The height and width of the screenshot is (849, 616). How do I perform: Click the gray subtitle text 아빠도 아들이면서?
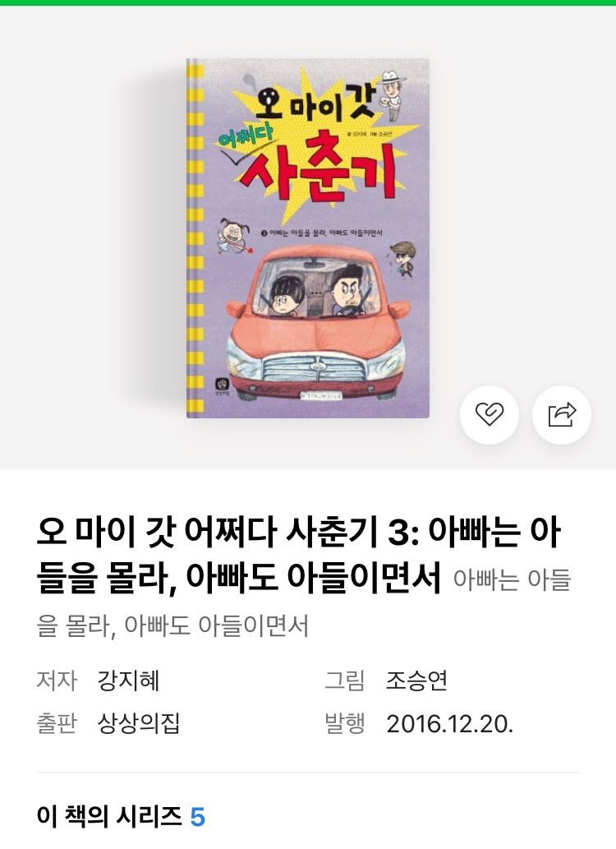(x=217, y=625)
